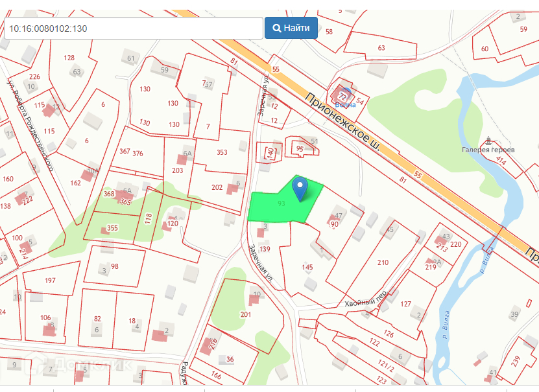Select parcel number 160
The width and height of the screenshot is (539, 392).
point(8,179)
